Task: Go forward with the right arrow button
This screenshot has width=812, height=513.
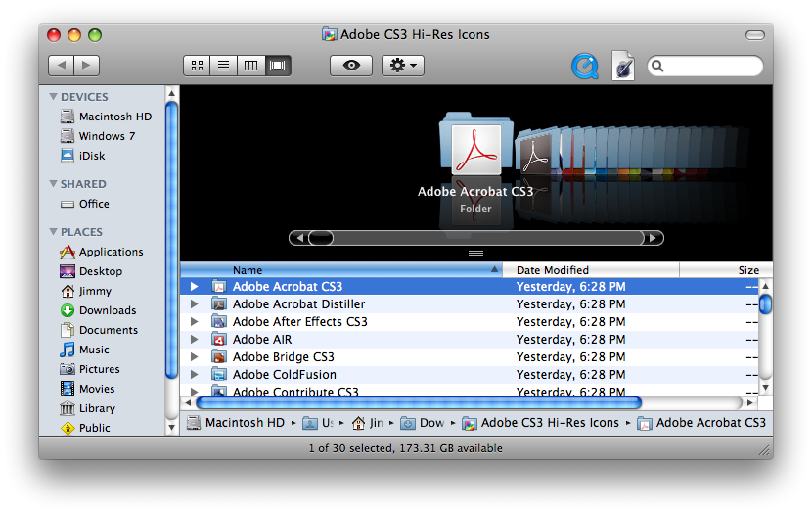Action: pyautogui.click(x=86, y=66)
